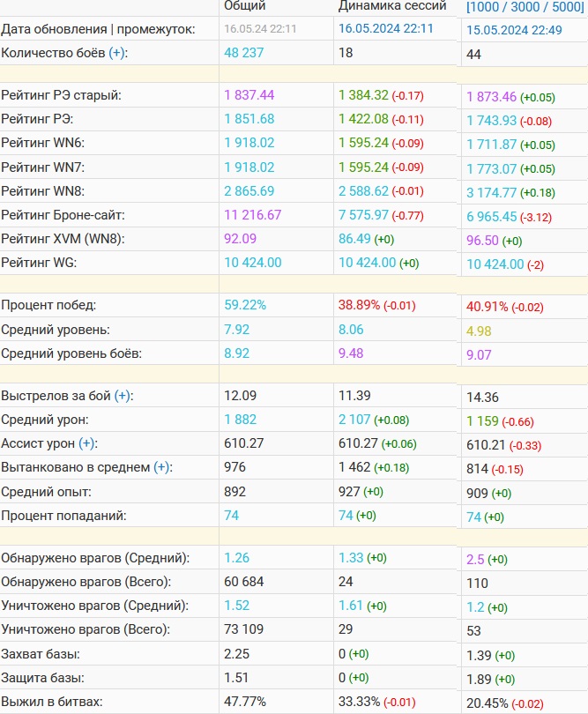Screen dimensions: 588x714
Task: Select the 3000 battles interval link
Action: (528, 6)
